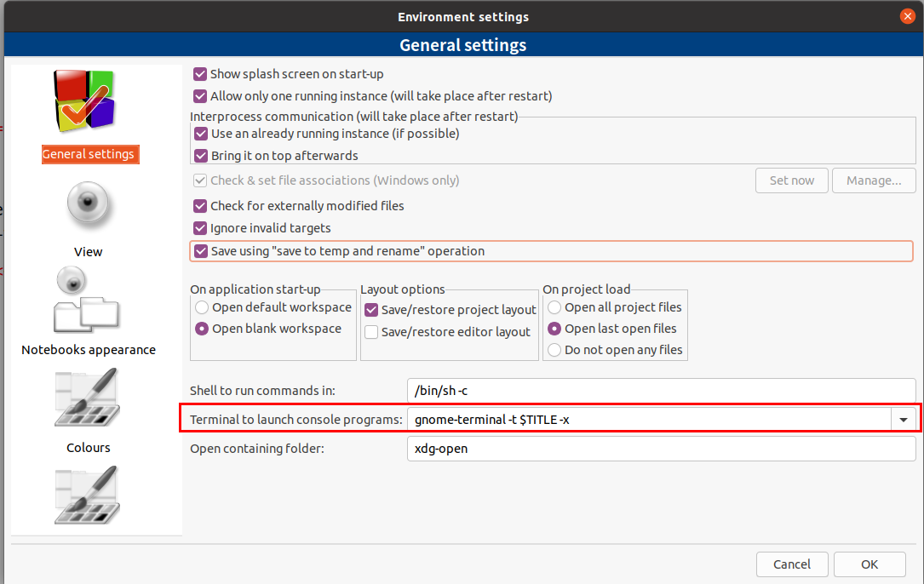The height and width of the screenshot is (584, 924).
Task: Click the Open containing folder field
Action: pos(661,449)
